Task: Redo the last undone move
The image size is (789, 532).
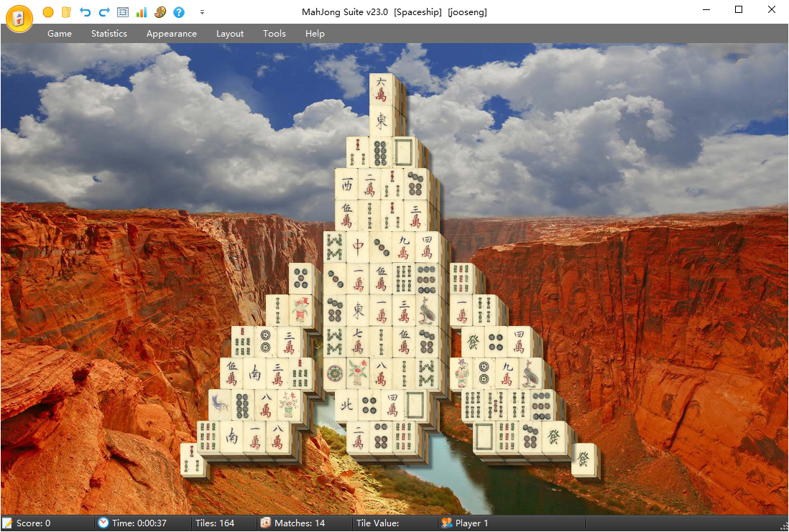Action: [104, 12]
